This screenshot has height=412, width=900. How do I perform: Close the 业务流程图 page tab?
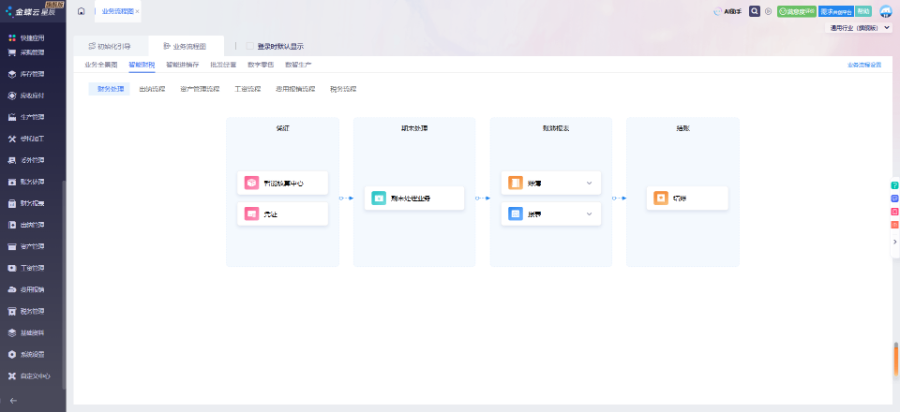click(137, 11)
